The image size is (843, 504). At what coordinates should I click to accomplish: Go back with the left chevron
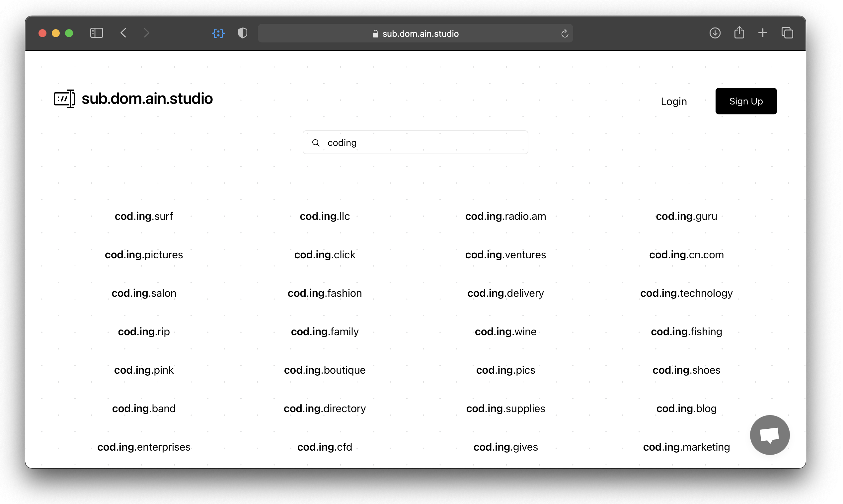click(123, 33)
